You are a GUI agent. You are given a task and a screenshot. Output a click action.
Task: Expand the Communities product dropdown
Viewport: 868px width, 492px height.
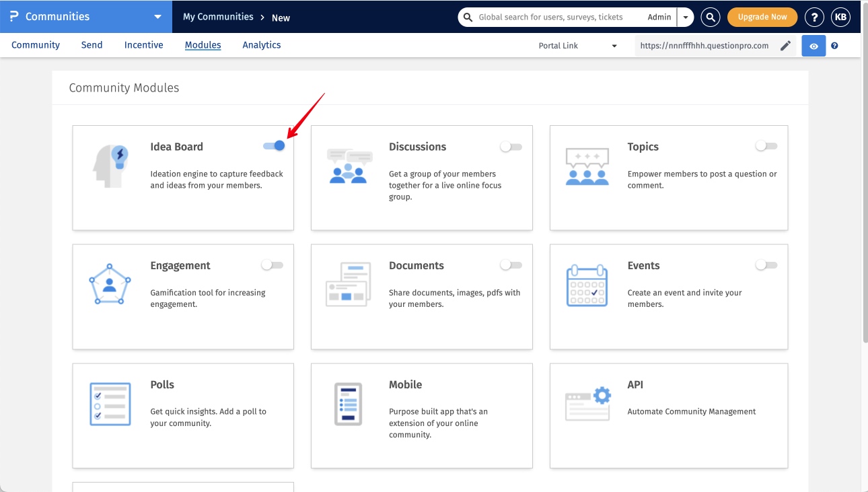(157, 17)
